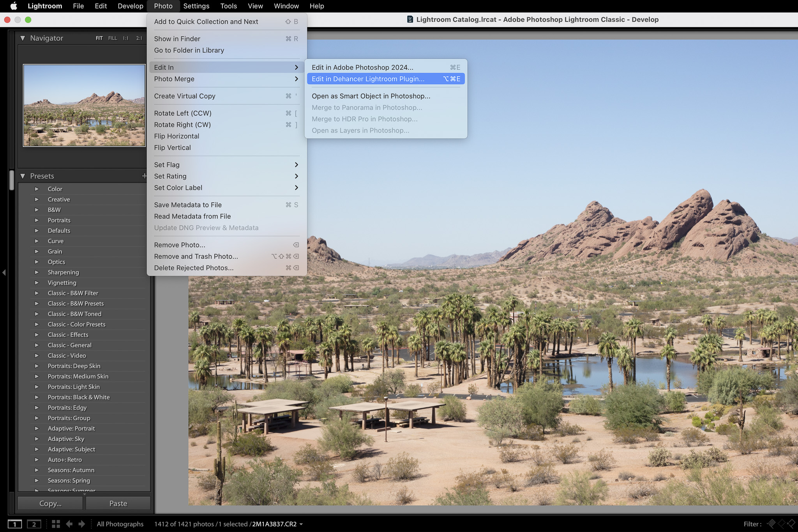Select Read Metadata from File
This screenshot has width=798, height=532.
pos(227,216)
